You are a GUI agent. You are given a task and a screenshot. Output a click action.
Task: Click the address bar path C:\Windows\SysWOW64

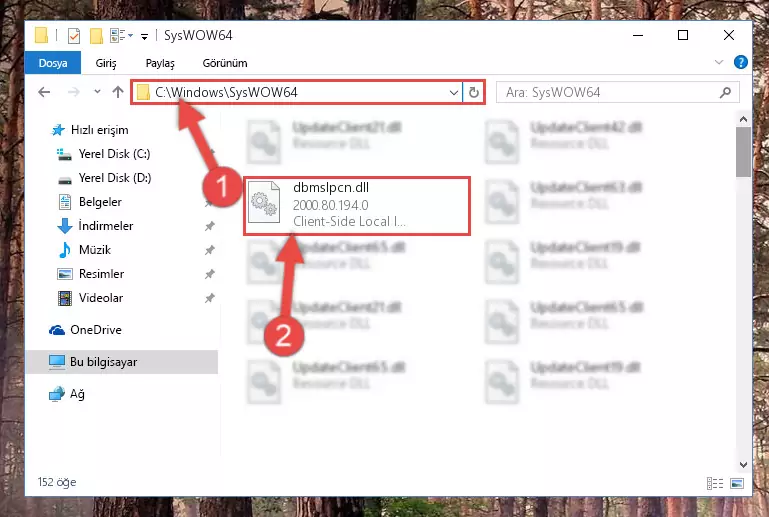coord(226,92)
